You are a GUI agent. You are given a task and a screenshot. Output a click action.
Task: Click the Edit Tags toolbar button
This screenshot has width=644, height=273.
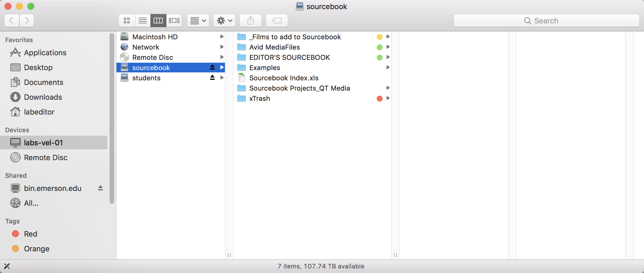tap(277, 21)
